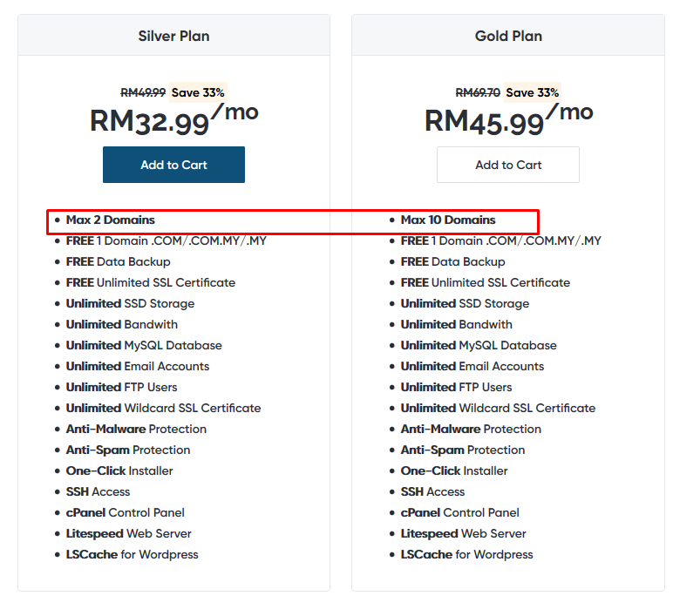673x616 pixels.
Task: Click the Silver FREE Data Backup item
Action: [118, 261]
